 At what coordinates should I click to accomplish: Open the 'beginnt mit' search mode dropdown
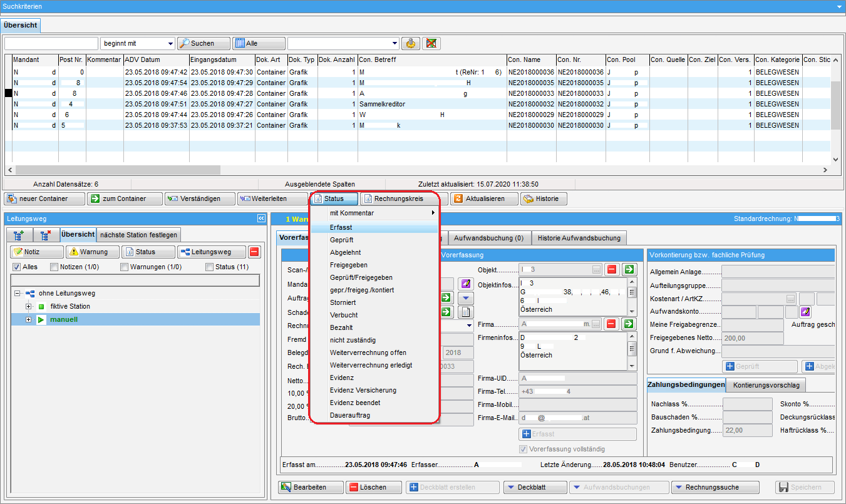(x=170, y=44)
